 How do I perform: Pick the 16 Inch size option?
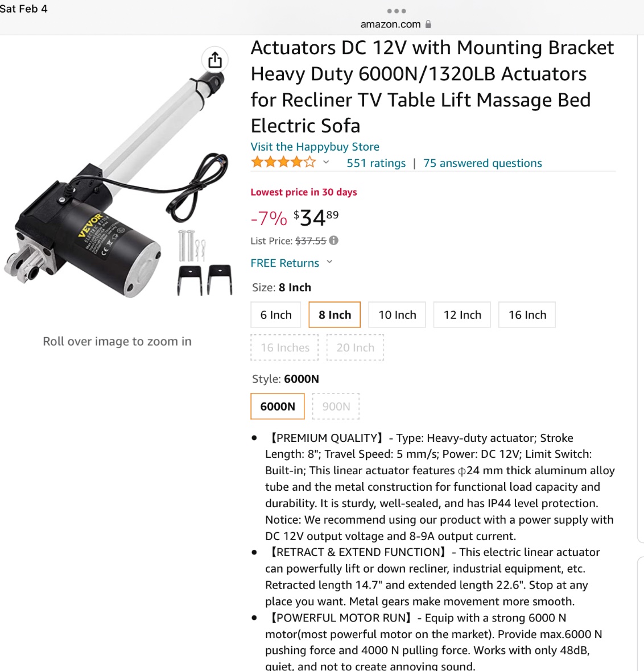[527, 315]
